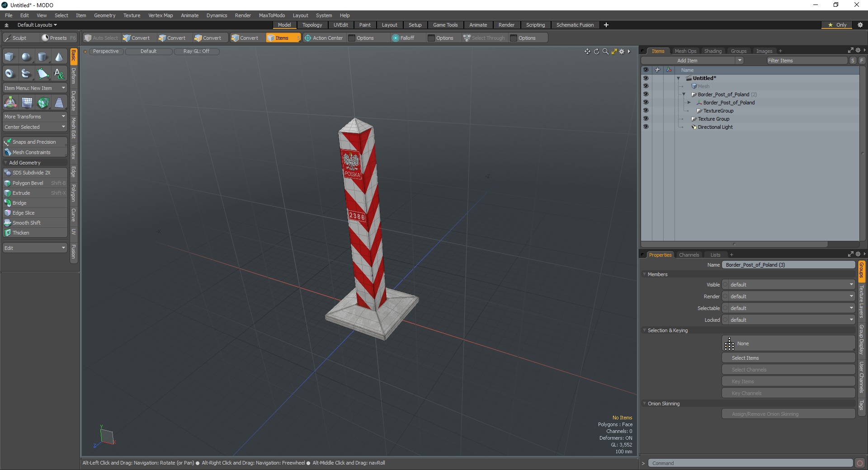Open the Geometry menu
Screen dimensions: 868x470
(104, 15)
